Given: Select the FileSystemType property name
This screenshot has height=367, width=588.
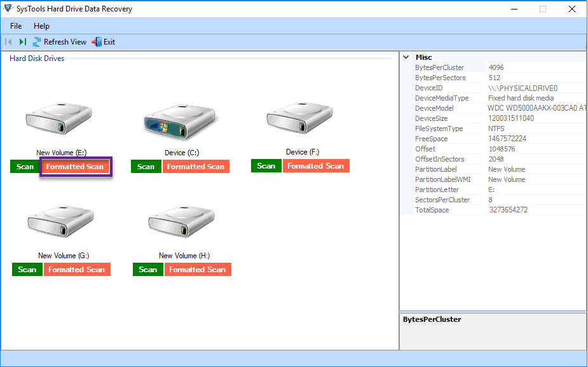Looking at the screenshot, I should coord(439,128).
